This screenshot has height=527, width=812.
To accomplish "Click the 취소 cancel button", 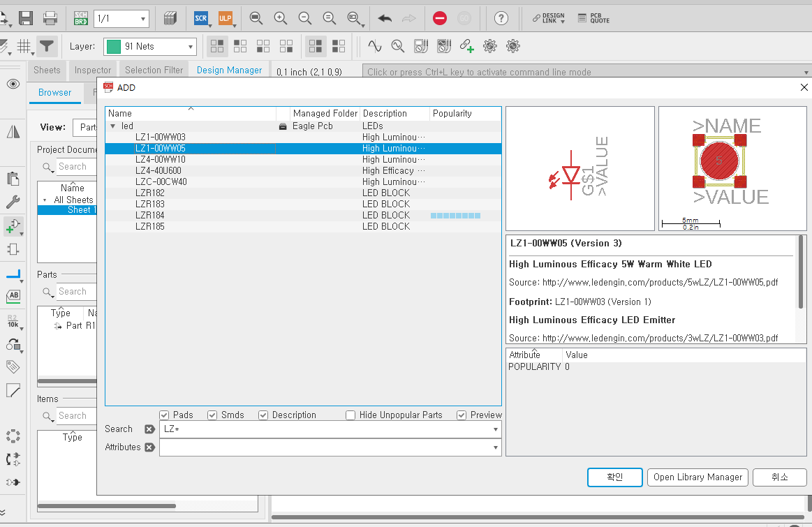I will coord(779,477).
